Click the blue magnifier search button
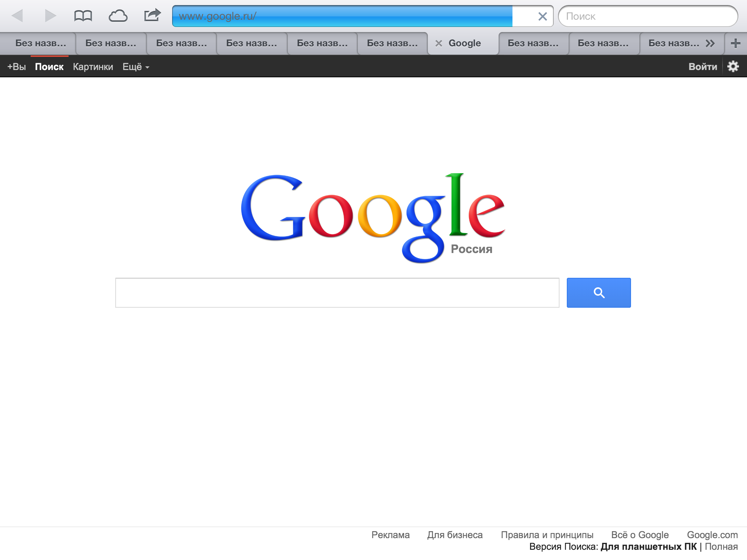This screenshot has width=747, height=560. [599, 293]
